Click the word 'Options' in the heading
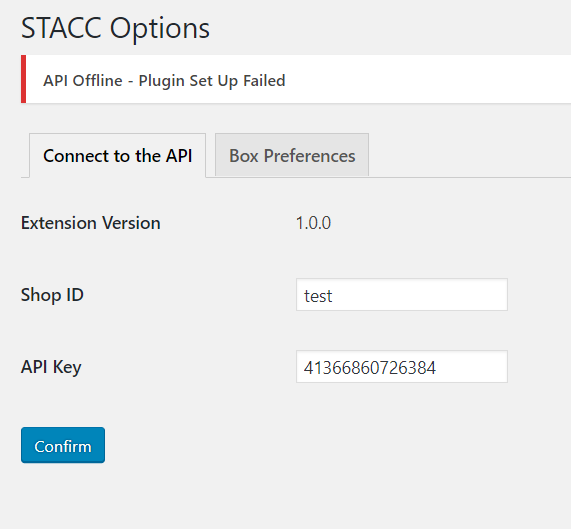 (160, 29)
